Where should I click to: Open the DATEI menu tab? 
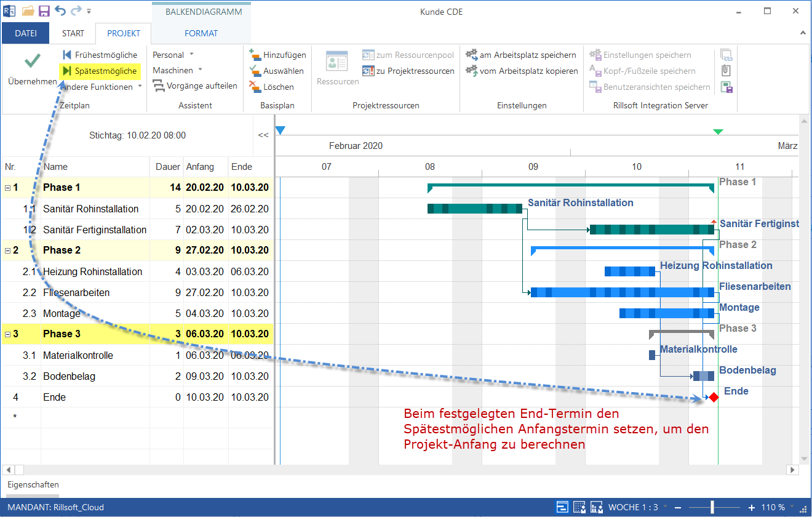pos(26,33)
